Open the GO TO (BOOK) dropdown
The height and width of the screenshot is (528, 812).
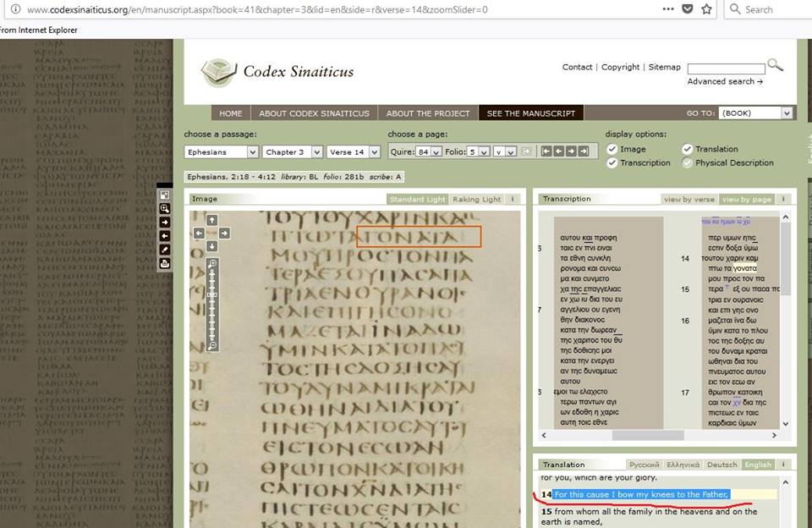(x=755, y=113)
